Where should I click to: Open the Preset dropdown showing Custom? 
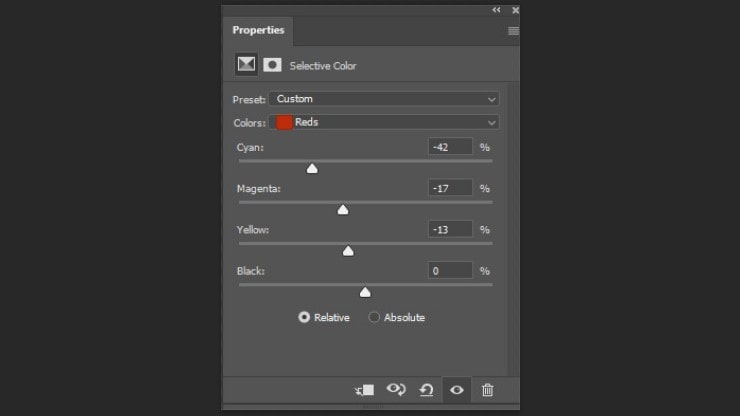[x=384, y=99]
